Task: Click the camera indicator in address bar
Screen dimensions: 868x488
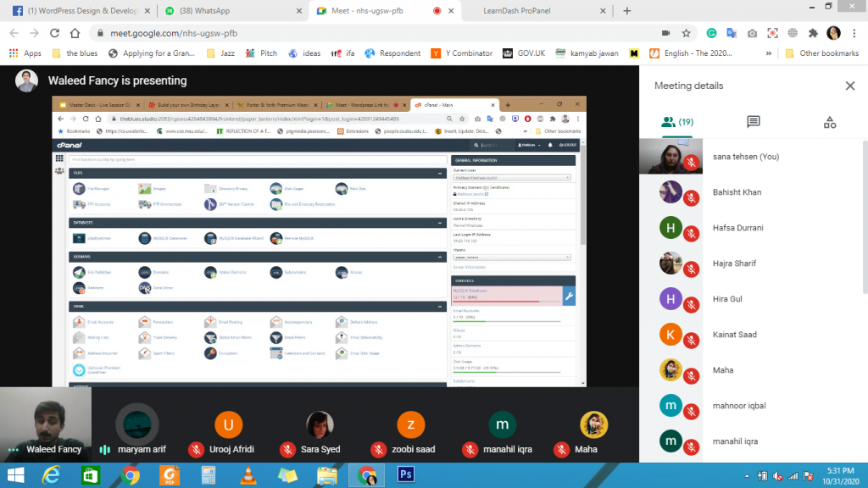Action: point(665,33)
